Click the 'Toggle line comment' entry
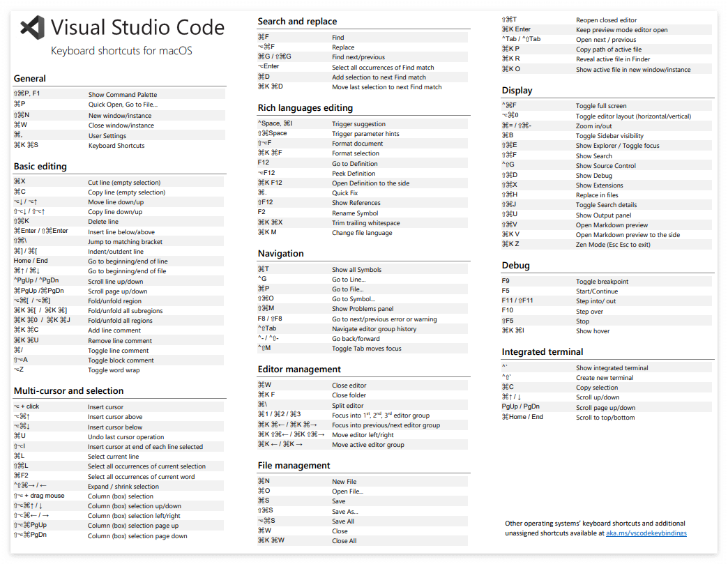The height and width of the screenshot is (564, 728). [119, 351]
